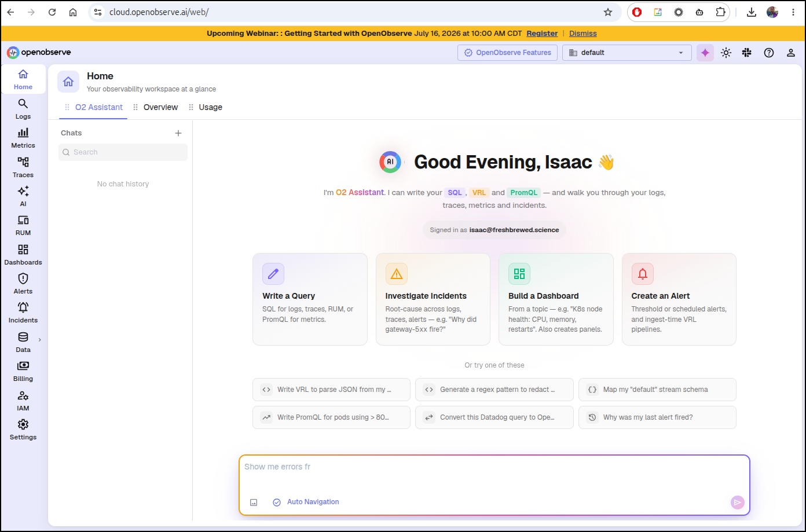This screenshot has width=806, height=532.
Task: Reload the browser page
Action: 52,12
